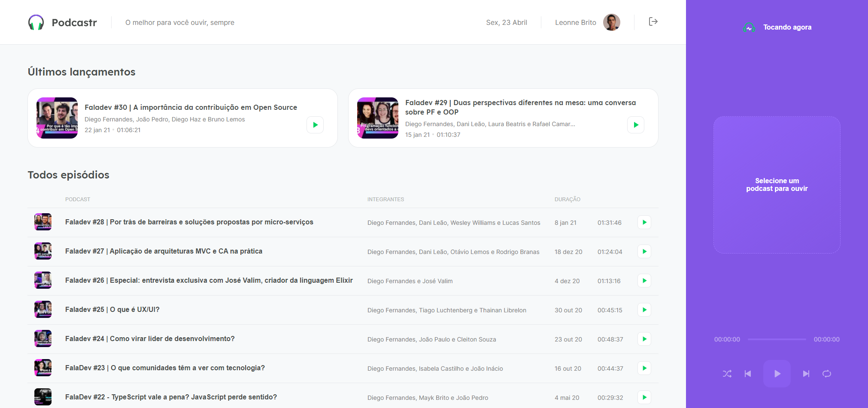Click the Últimos lançamentos heading
Image resolution: width=868 pixels, height=408 pixels.
(82, 72)
